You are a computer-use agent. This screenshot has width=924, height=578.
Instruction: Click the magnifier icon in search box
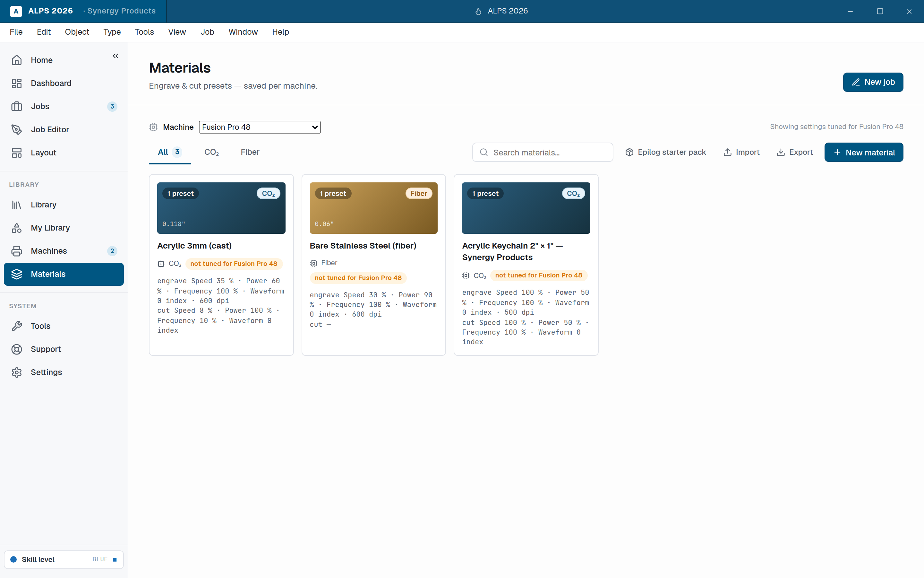(483, 152)
